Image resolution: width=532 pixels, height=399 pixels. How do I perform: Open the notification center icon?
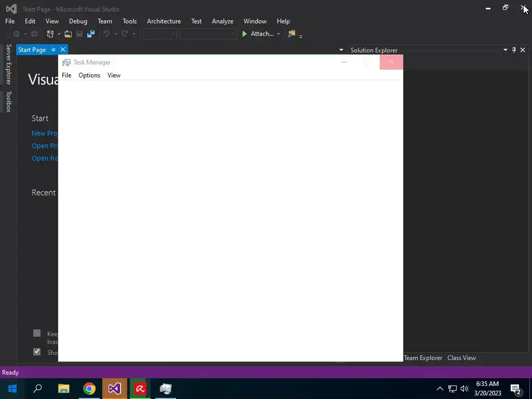(516, 389)
